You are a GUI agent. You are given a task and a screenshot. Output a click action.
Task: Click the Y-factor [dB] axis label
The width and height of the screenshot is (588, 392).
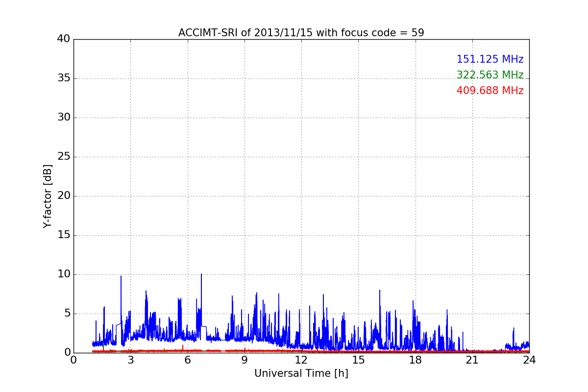tap(48, 196)
